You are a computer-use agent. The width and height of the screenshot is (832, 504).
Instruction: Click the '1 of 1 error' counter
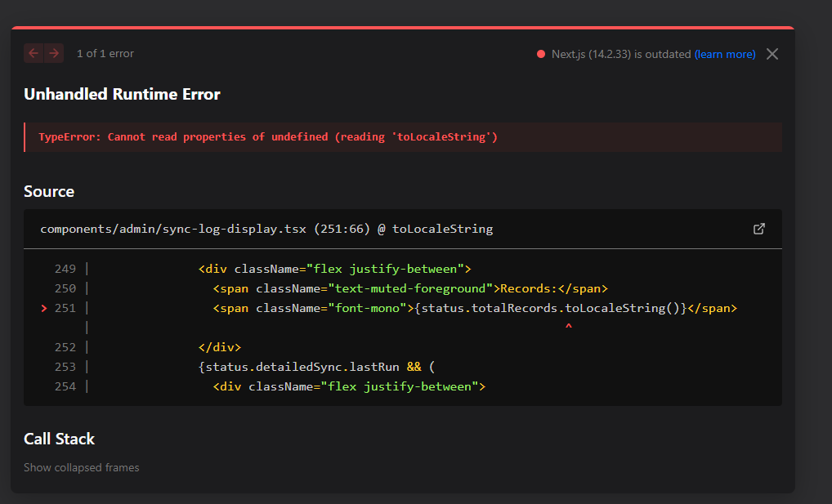105,53
